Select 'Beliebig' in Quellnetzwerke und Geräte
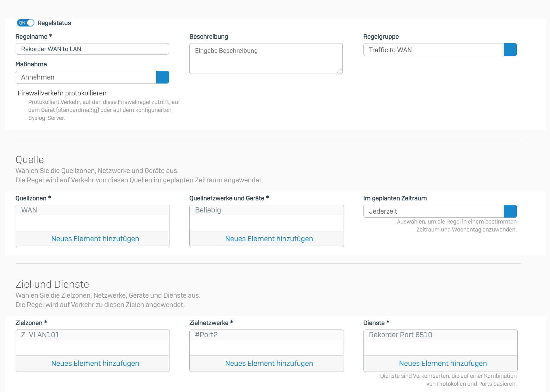This screenshot has width=550, height=392. point(266,210)
